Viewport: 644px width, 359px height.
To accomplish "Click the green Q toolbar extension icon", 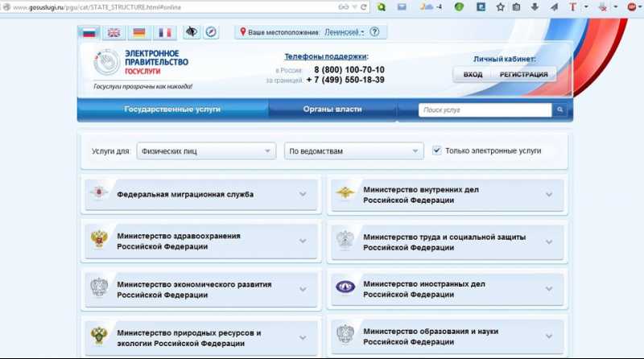I will 382,7.
